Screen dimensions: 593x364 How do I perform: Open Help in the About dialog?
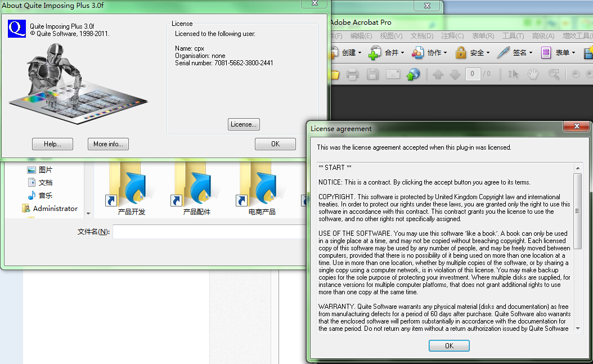coord(52,144)
